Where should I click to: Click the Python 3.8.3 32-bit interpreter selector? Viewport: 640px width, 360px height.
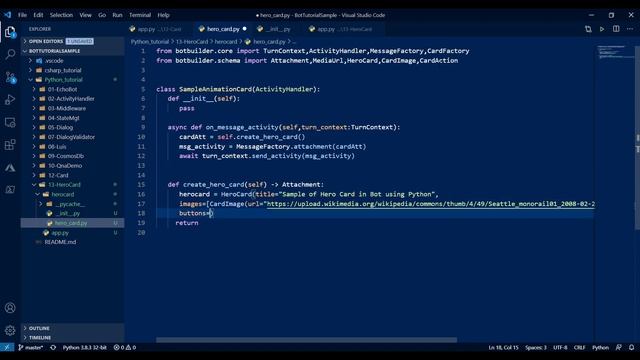(x=84, y=347)
